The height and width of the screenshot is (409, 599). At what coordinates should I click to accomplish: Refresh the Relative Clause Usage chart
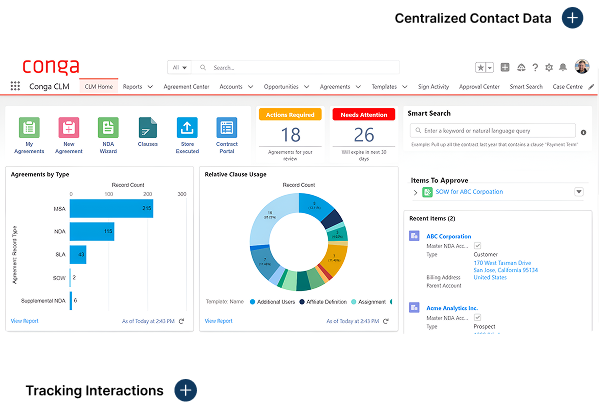(386, 321)
